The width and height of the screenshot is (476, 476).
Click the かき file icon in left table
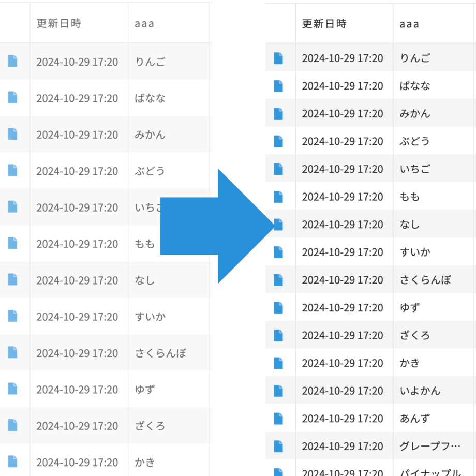12,462
